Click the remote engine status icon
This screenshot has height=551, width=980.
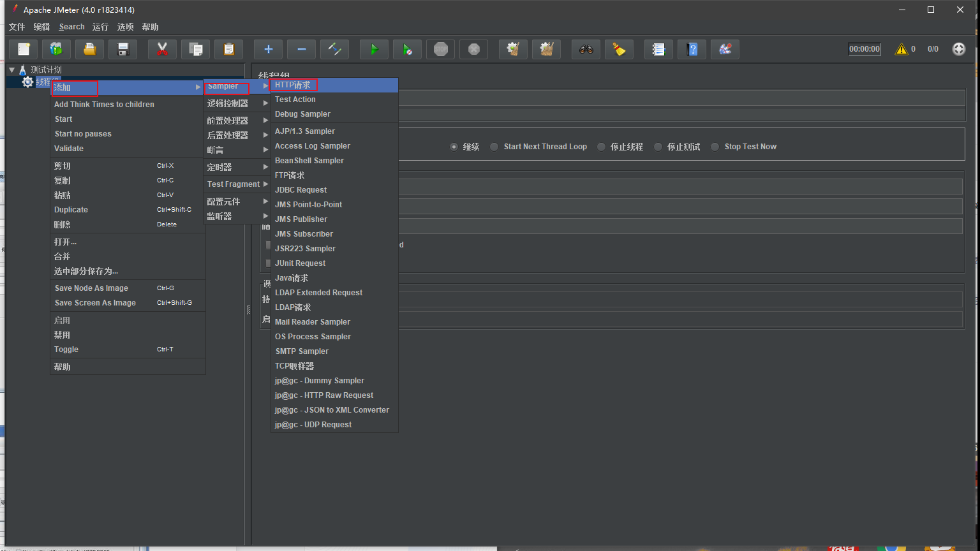tap(959, 49)
